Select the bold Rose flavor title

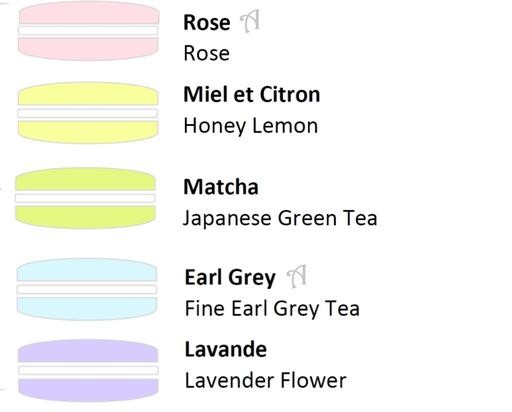click(x=207, y=23)
